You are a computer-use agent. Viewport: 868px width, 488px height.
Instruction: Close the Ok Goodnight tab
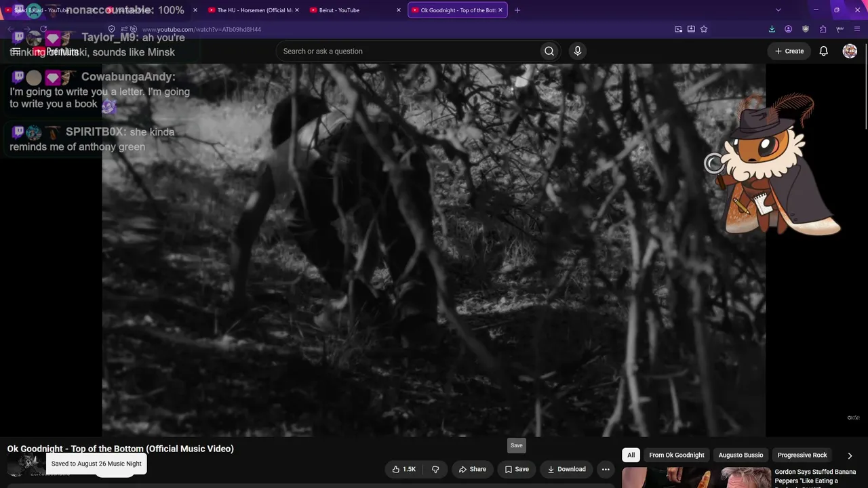coord(500,10)
